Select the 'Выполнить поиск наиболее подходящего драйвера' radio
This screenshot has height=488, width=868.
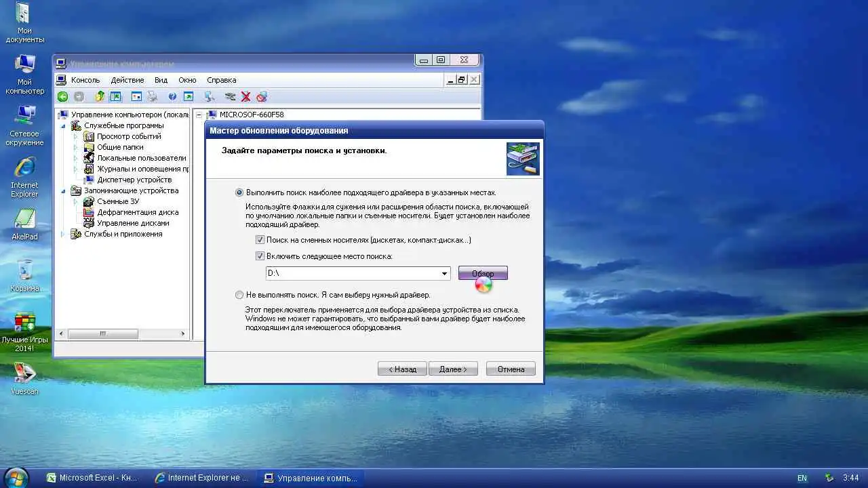coord(239,192)
